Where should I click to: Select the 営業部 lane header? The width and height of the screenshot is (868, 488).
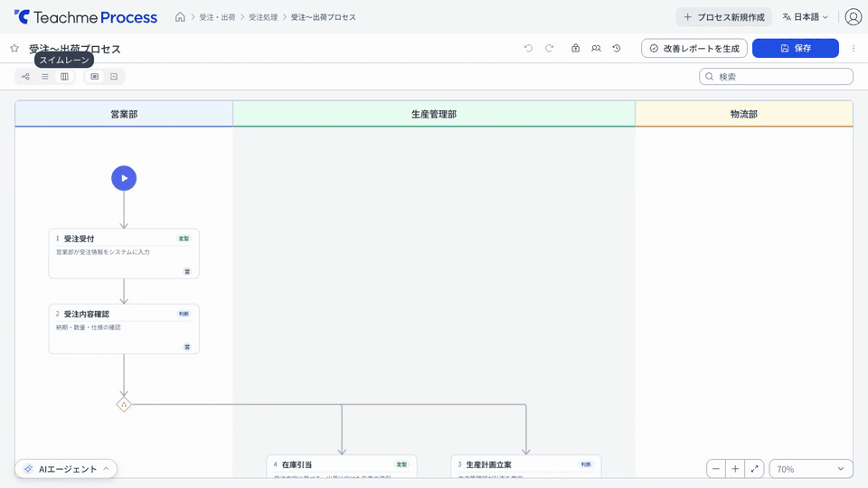click(124, 114)
